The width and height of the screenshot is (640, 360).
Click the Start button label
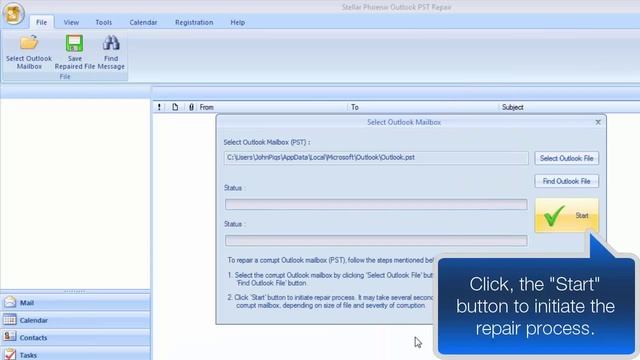point(582,216)
